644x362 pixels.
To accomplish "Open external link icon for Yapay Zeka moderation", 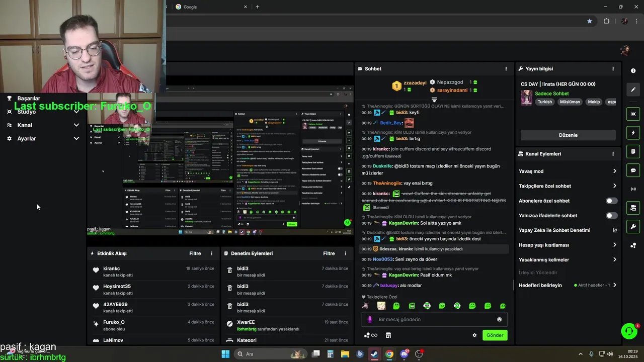I will point(614,230).
